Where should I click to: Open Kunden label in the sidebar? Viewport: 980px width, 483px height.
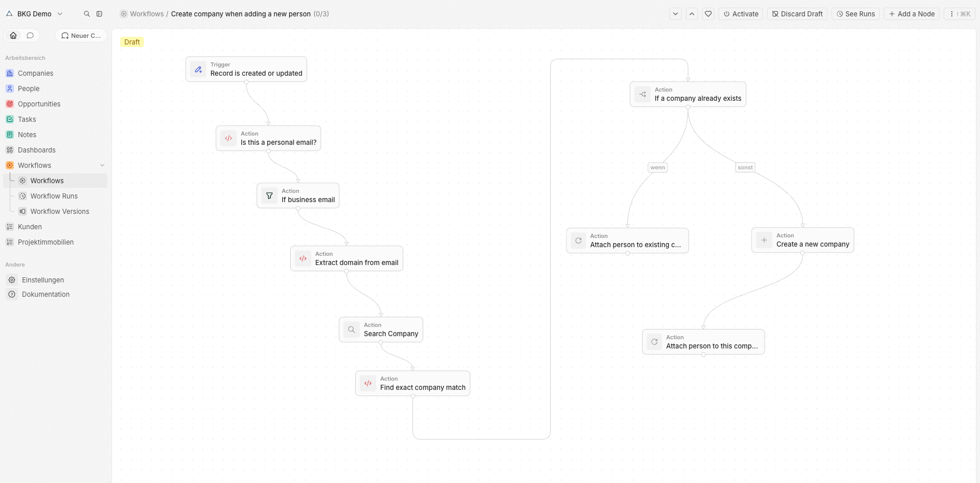point(30,227)
